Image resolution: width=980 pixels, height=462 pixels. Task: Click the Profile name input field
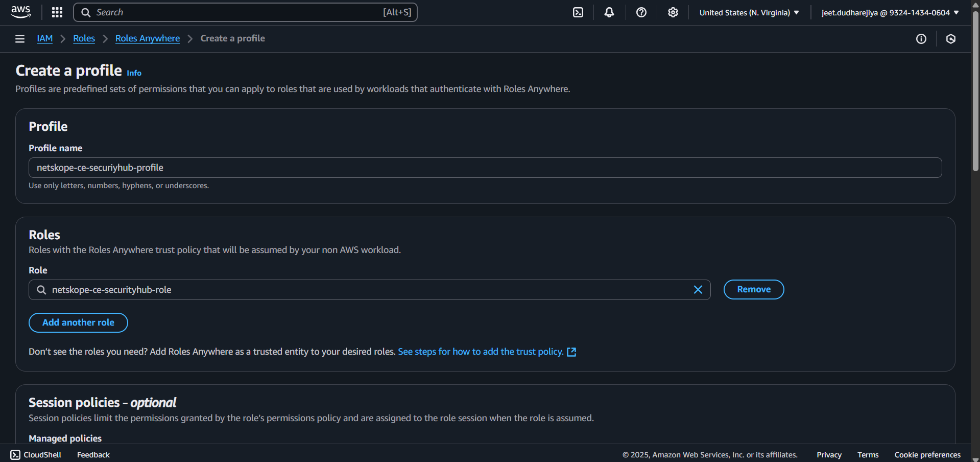click(485, 168)
